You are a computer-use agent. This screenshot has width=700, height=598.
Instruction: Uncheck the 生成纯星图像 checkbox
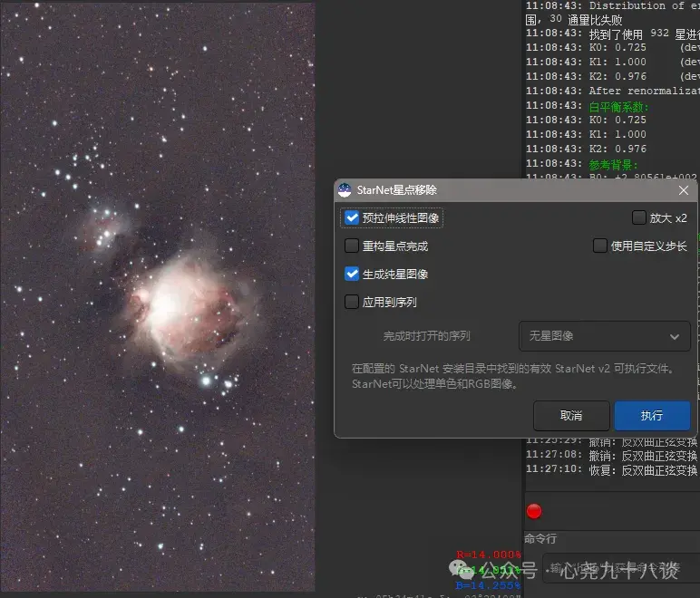352,274
